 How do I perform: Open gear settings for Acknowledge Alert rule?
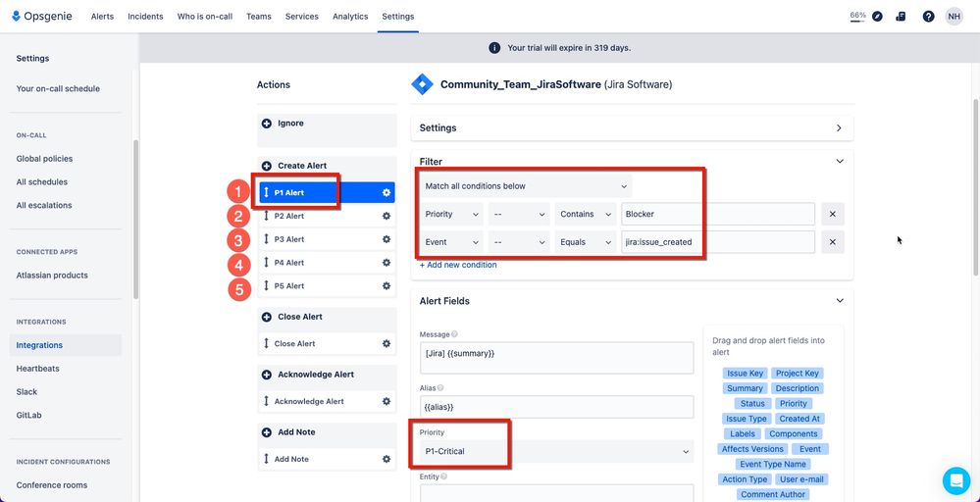[x=387, y=401]
